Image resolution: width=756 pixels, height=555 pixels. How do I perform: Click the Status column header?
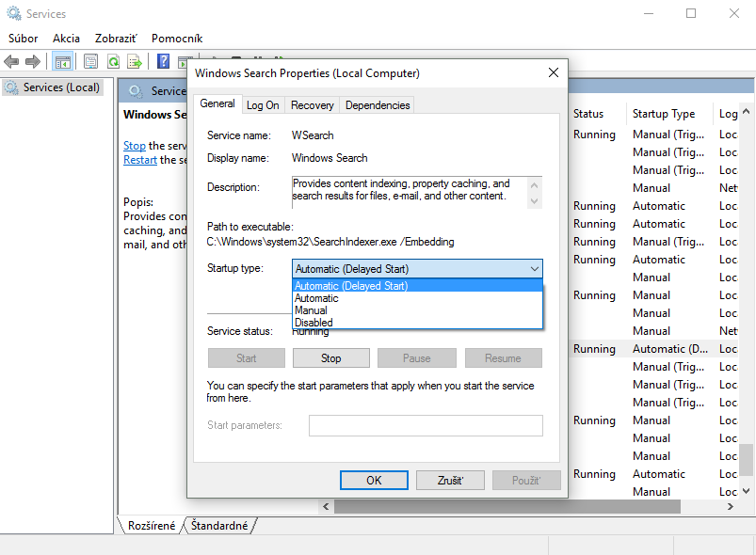(597, 114)
